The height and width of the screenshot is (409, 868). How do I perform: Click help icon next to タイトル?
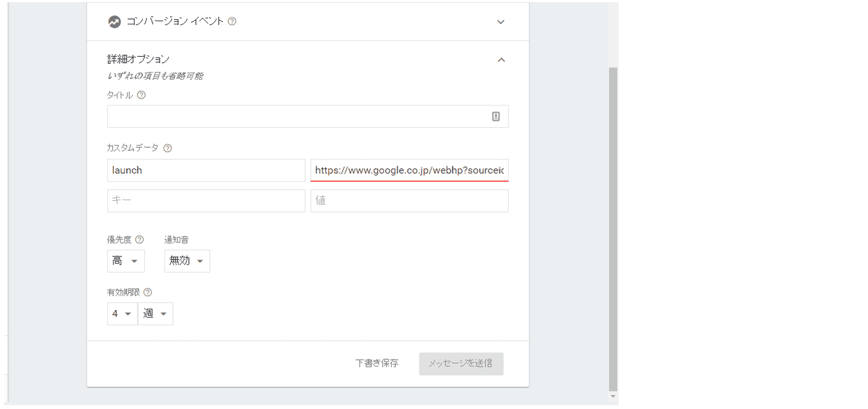(141, 95)
